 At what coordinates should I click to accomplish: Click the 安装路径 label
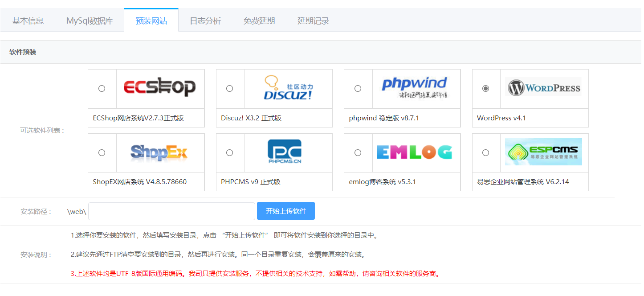pyautogui.click(x=37, y=211)
